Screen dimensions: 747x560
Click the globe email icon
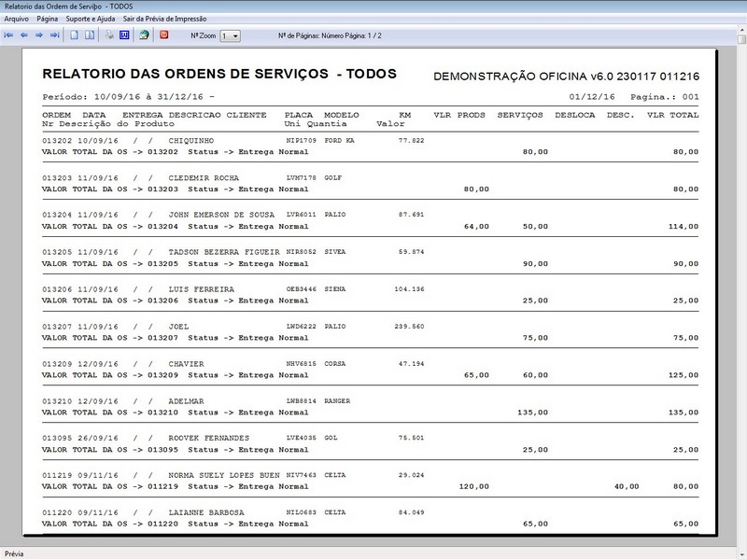point(144,35)
